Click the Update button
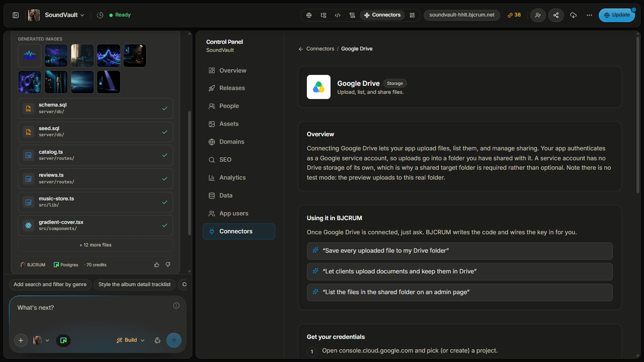This screenshot has width=644, height=362. 617,15
